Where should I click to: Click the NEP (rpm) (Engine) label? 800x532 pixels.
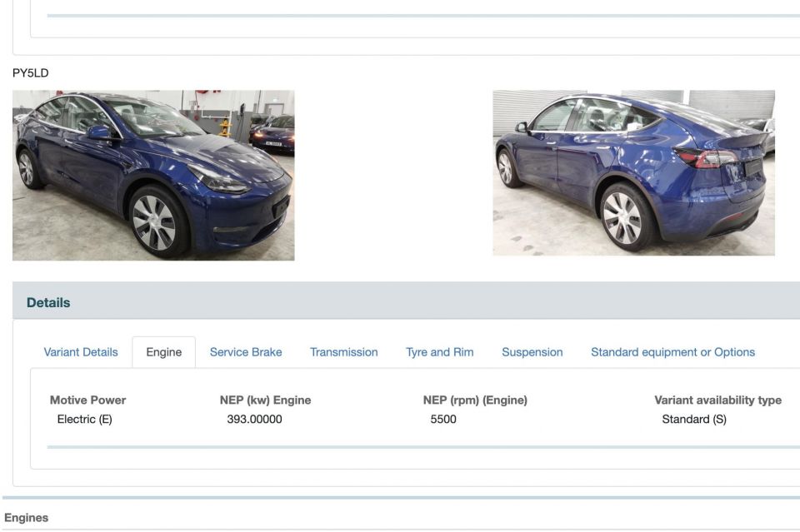[x=475, y=400]
